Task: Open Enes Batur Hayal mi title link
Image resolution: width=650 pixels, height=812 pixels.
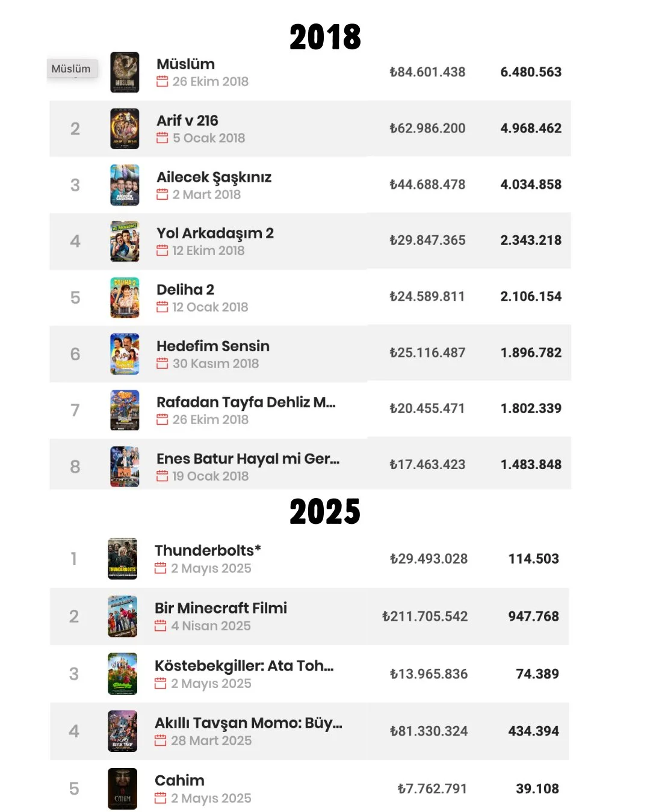Action: coord(248,458)
